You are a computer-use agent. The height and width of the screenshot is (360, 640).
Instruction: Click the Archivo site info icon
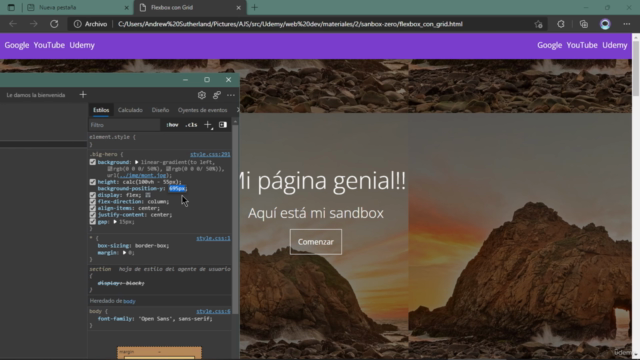[77, 24]
